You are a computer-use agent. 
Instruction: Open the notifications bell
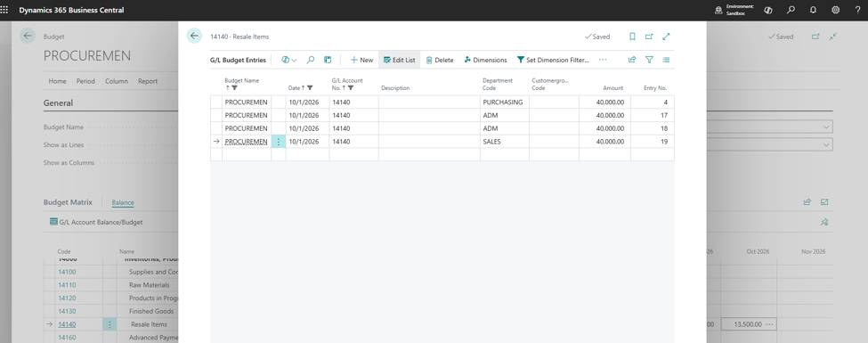pyautogui.click(x=813, y=10)
